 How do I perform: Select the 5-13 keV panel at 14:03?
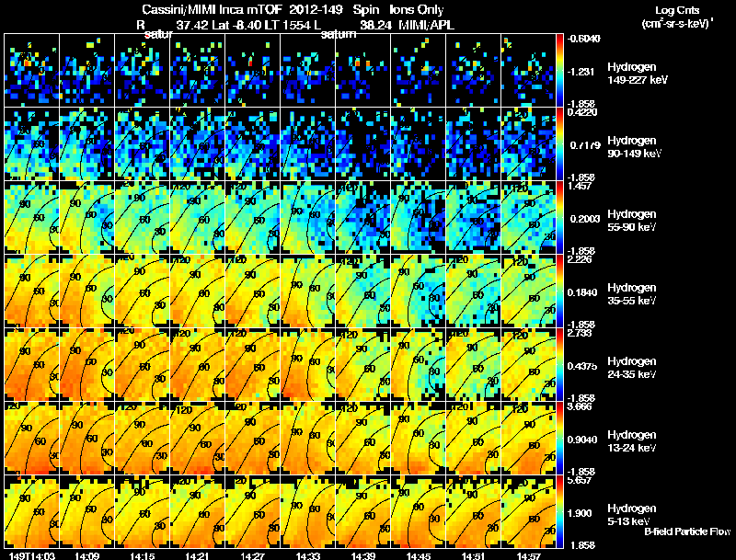[x=32, y=512]
